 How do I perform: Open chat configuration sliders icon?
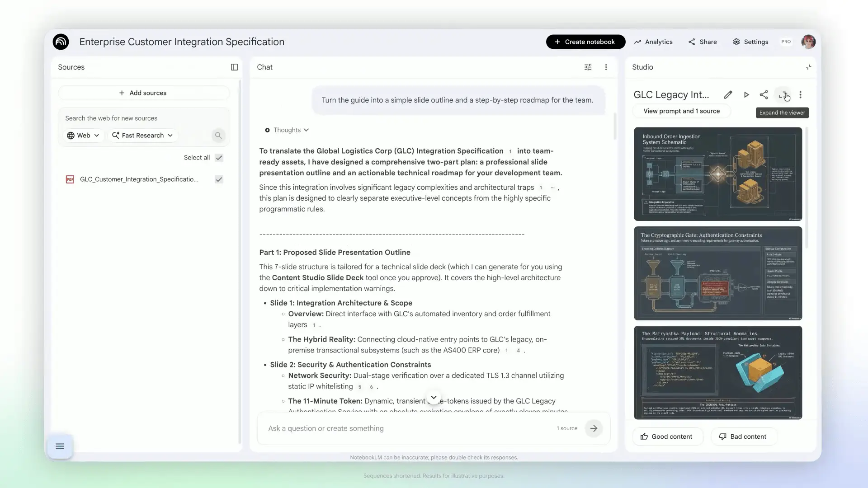click(x=588, y=67)
